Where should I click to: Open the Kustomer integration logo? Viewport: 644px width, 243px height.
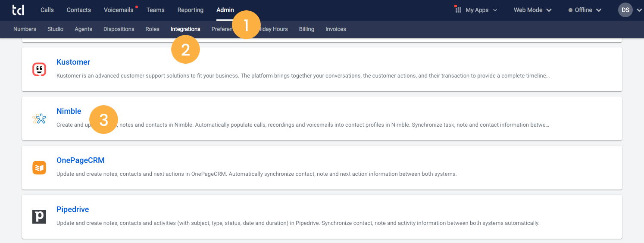coord(39,69)
